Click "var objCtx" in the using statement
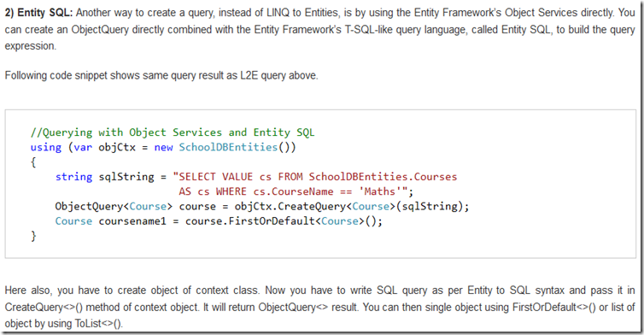Image resolution: width=644 pixels, height=335 pixels. (x=105, y=147)
